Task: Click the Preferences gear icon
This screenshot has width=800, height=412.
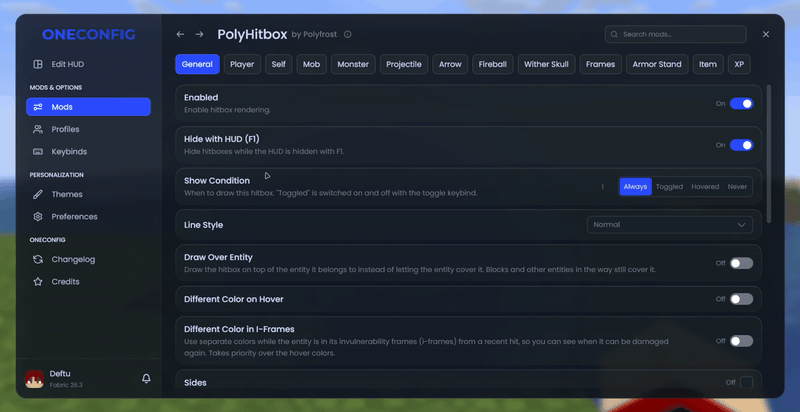Action: pos(38,217)
